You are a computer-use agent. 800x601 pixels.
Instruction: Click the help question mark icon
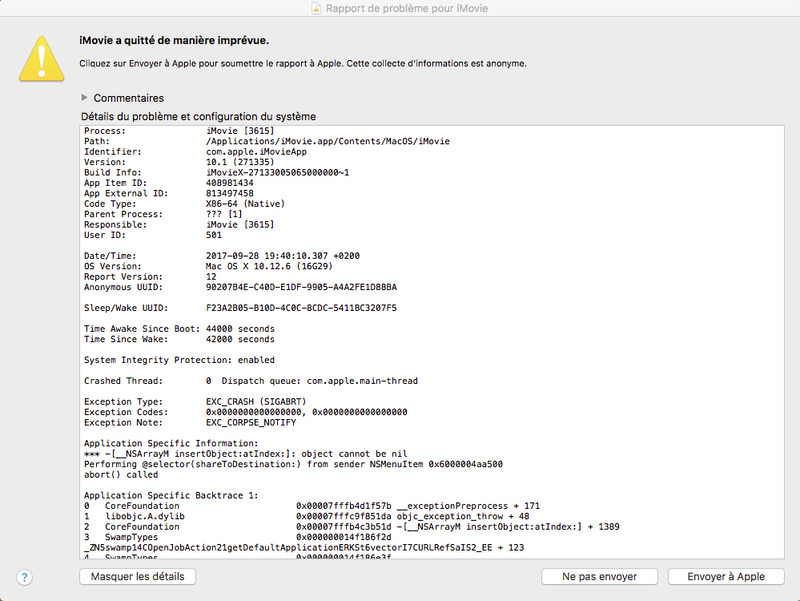24,577
